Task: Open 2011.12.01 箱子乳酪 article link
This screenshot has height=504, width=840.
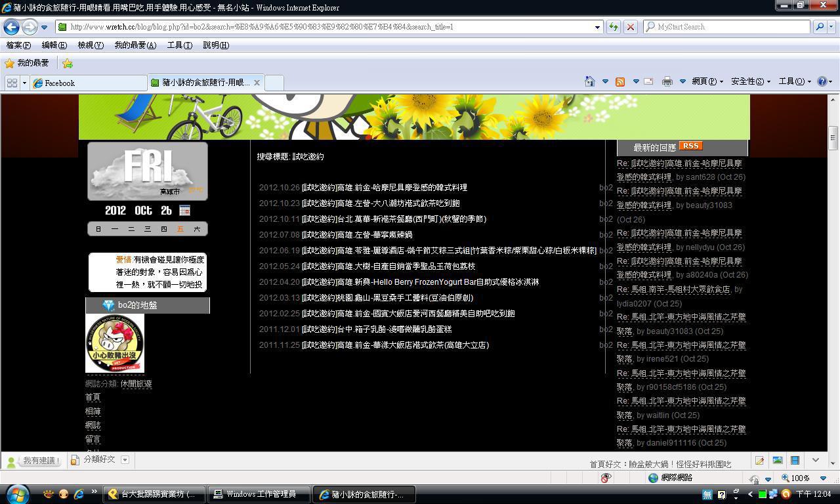Action: pos(377,329)
